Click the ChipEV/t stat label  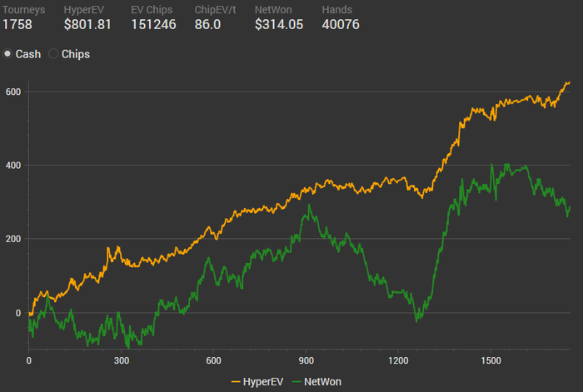pyautogui.click(x=215, y=10)
